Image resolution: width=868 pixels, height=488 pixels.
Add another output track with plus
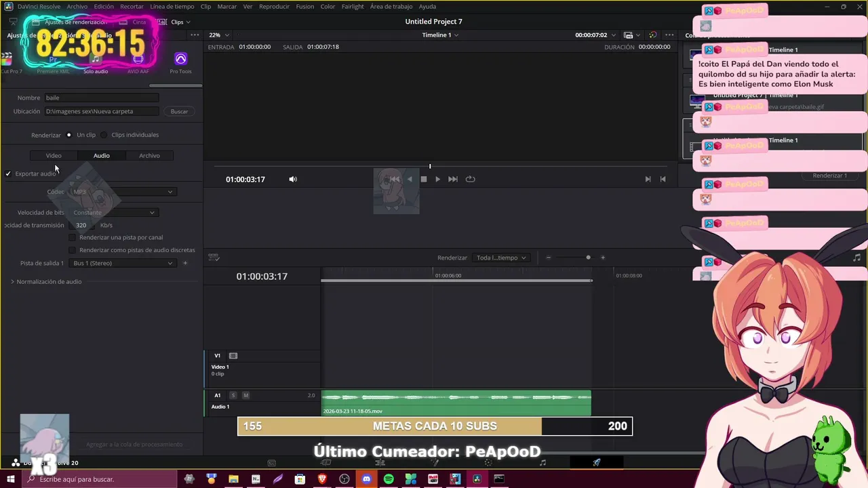click(185, 263)
